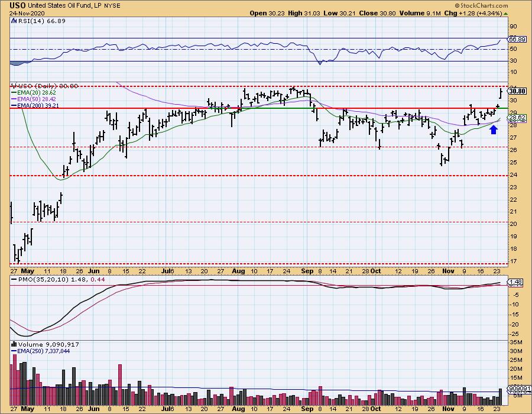
Task: Click the 50 level on RSI axis
Action: click(x=513, y=49)
